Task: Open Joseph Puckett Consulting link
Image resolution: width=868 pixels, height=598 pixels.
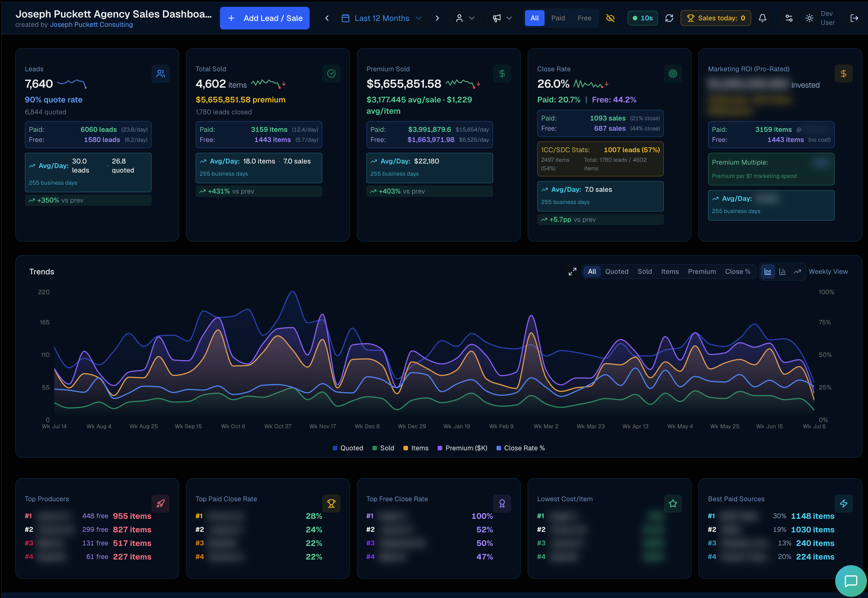Action: (x=91, y=25)
